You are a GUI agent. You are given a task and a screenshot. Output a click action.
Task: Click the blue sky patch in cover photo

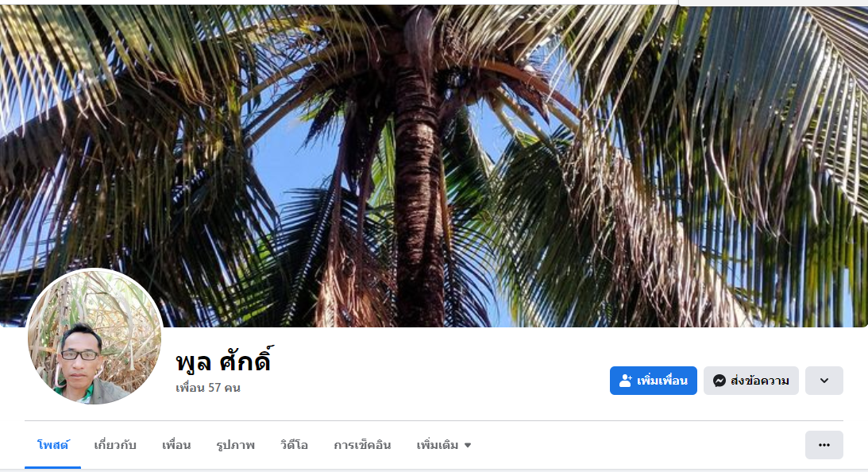[293, 161]
